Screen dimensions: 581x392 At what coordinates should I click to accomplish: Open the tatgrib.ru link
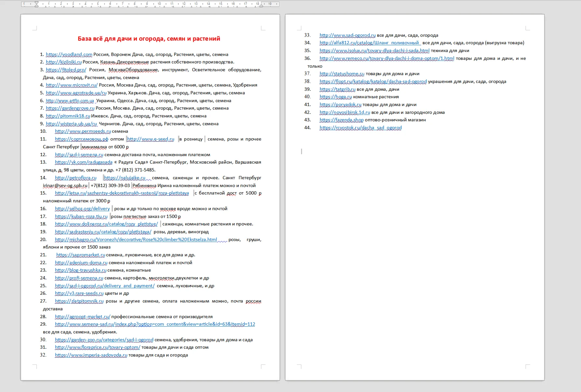338,89
